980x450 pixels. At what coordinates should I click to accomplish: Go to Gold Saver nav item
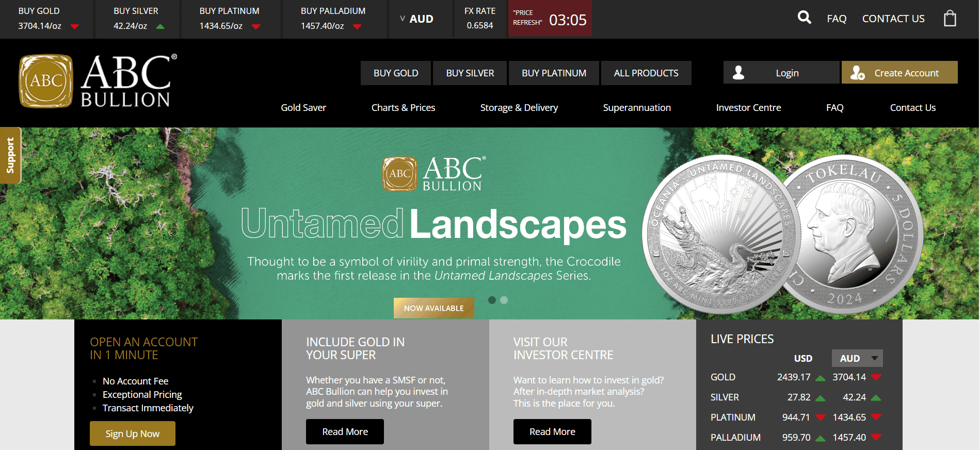(x=303, y=107)
